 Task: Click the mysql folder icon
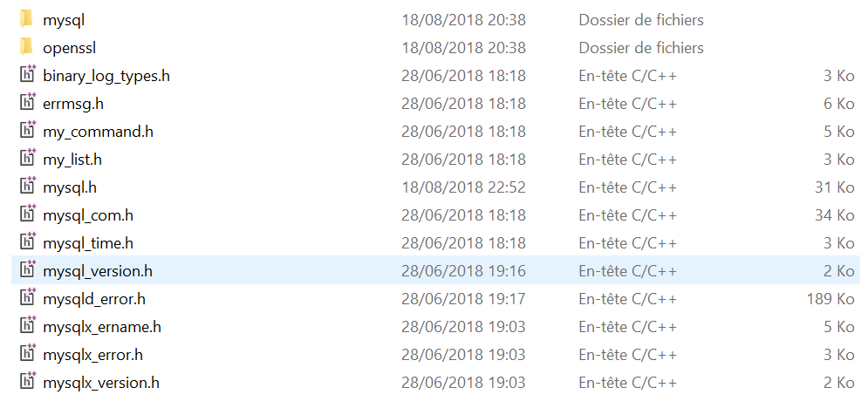tap(26, 19)
